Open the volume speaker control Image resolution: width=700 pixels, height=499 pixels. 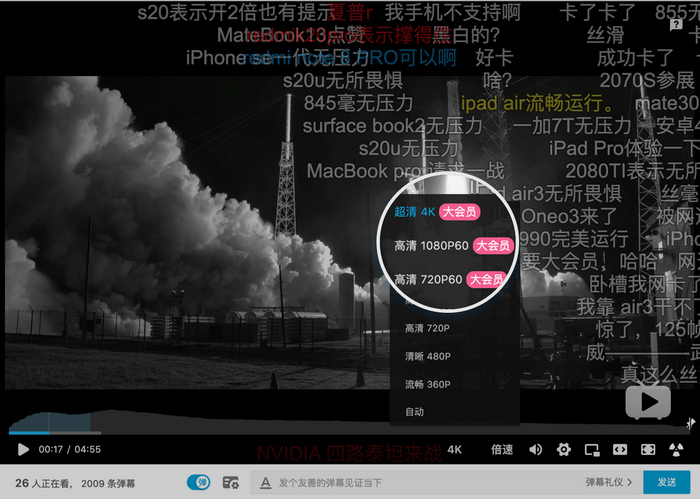pyautogui.click(x=535, y=449)
